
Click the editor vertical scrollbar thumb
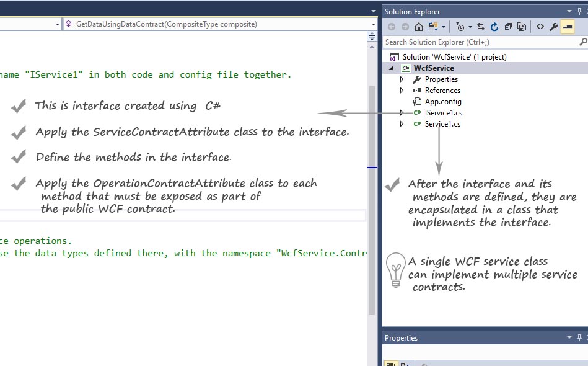click(372, 199)
